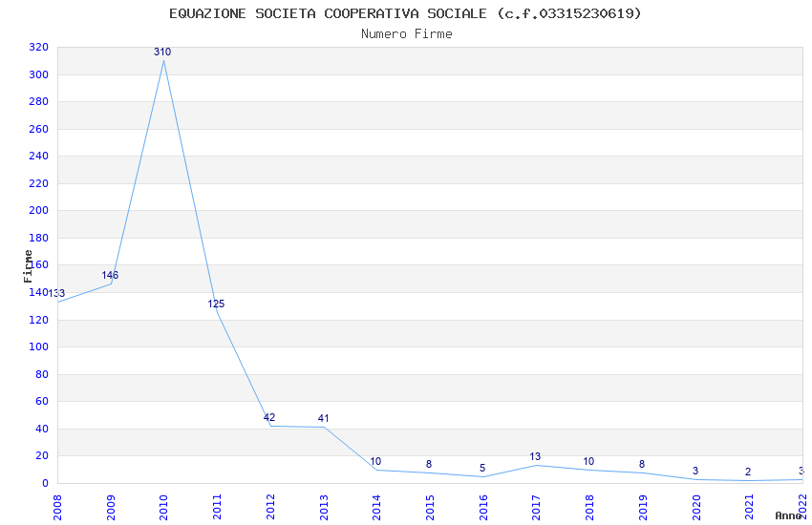Screen dimensions: 812x525
Task: Click the x-axis year label 2008
Action: (x=57, y=507)
